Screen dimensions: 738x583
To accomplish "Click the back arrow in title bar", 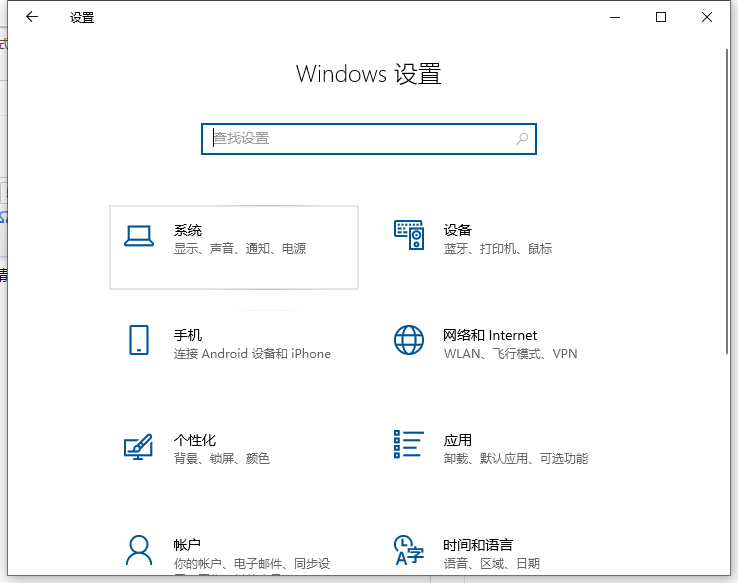I will [x=32, y=17].
